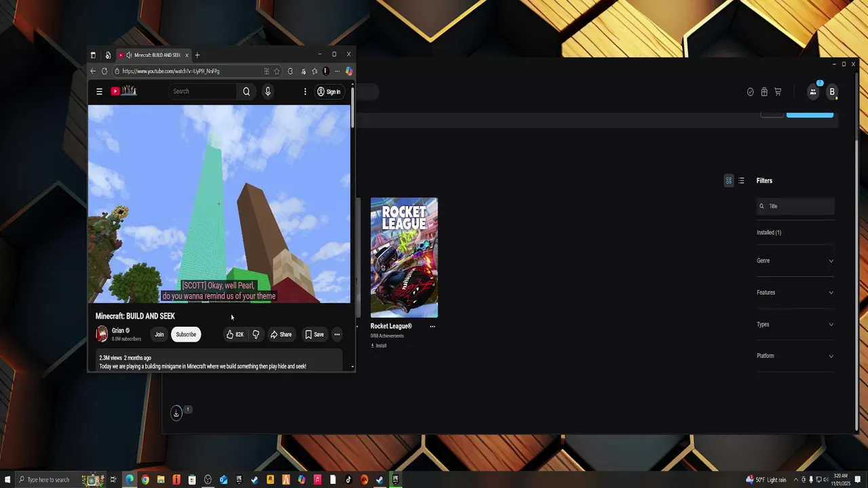Install Rocket League from Epic library
Screen dimensions: 868x488
[378, 346]
